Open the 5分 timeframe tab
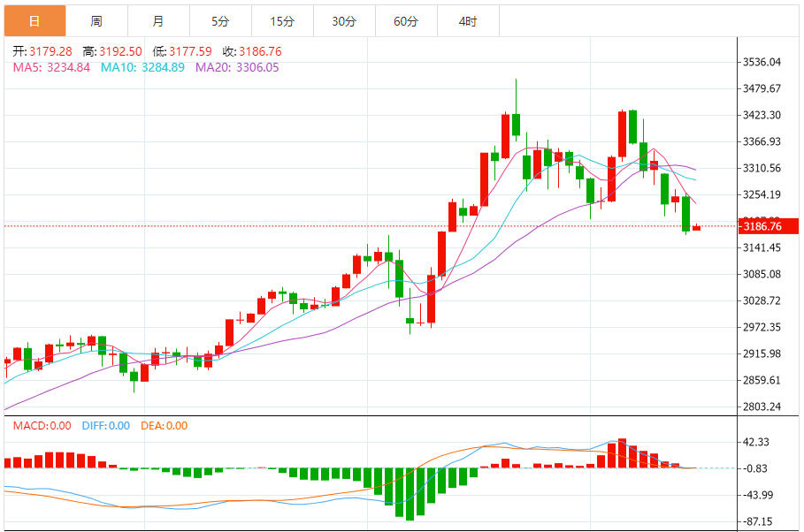Screen dimensions: 804x532 (220, 21)
